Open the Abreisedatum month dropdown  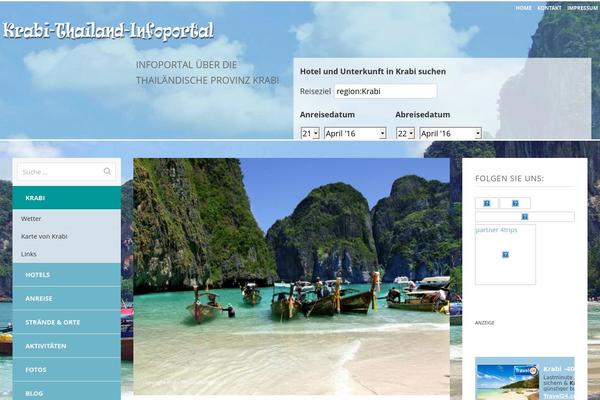tap(450, 133)
